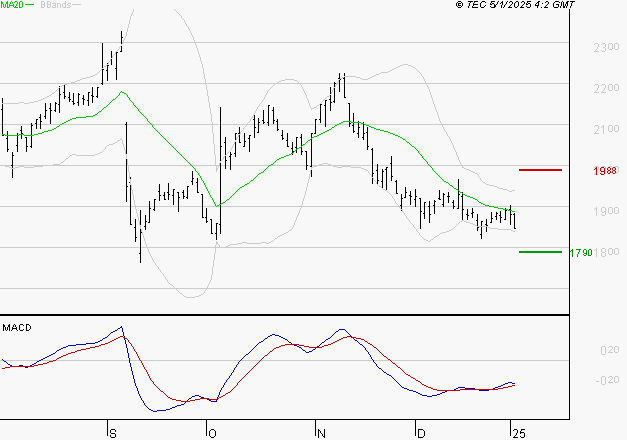Screen dimensions: 627x440
Task: Click the S month marker on time axis
Action: coord(113,434)
